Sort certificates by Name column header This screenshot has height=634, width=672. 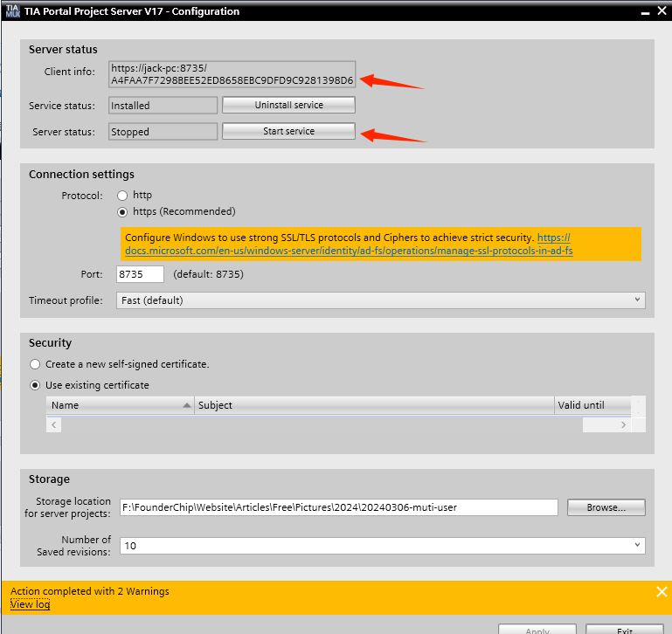click(x=120, y=405)
